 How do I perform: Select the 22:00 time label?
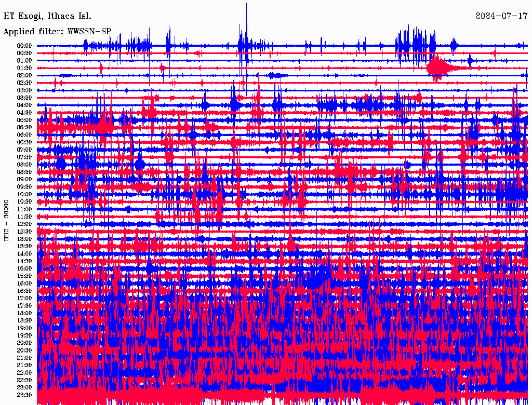(x=24, y=372)
